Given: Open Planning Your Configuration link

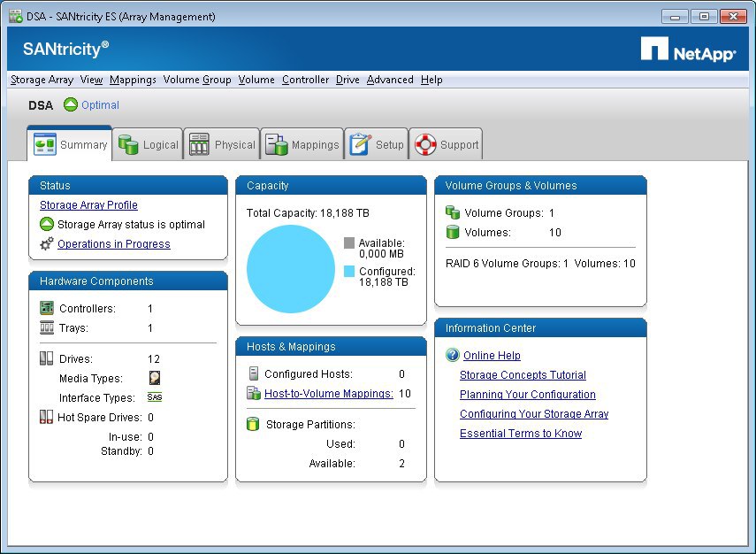Looking at the screenshot, I should [528, 395].
